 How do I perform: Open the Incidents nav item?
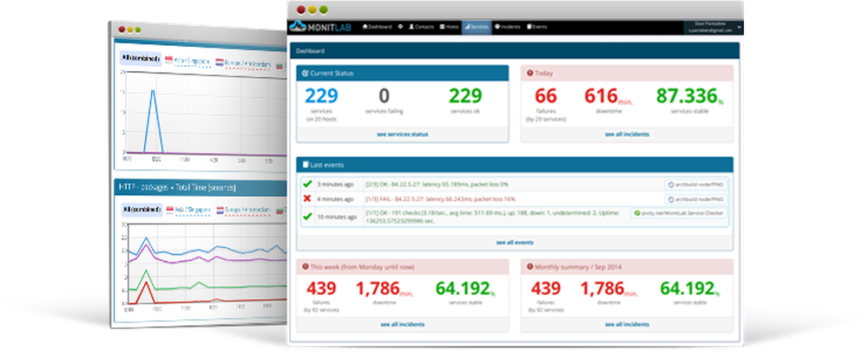click(x=508, y=27)
